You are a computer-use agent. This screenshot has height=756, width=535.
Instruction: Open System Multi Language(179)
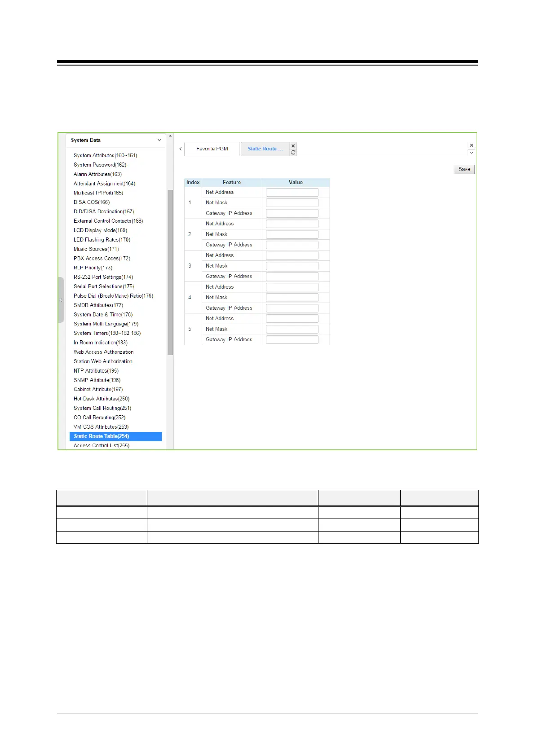point(106,324)
